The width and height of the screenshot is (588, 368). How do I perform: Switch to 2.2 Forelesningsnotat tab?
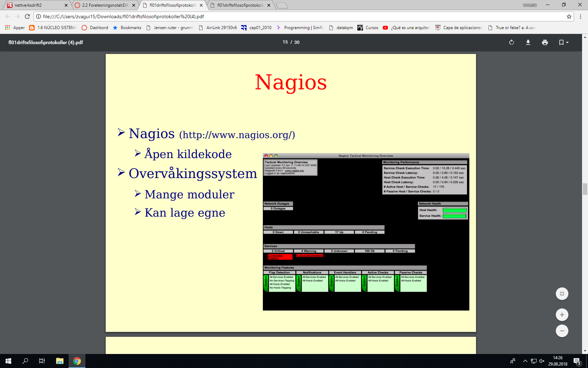click(x=105, y=5)
